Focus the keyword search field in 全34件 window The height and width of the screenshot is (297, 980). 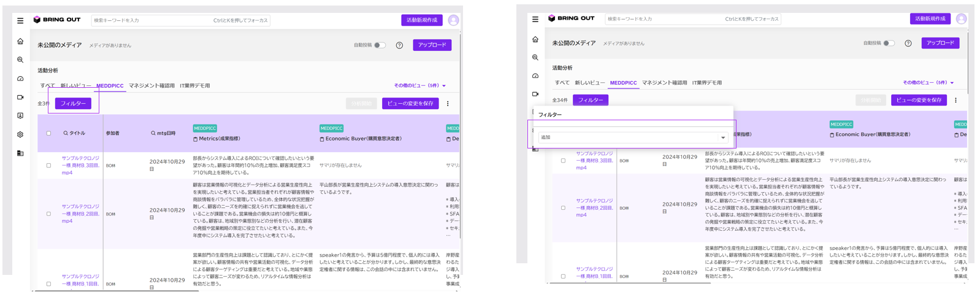point(692,19)
